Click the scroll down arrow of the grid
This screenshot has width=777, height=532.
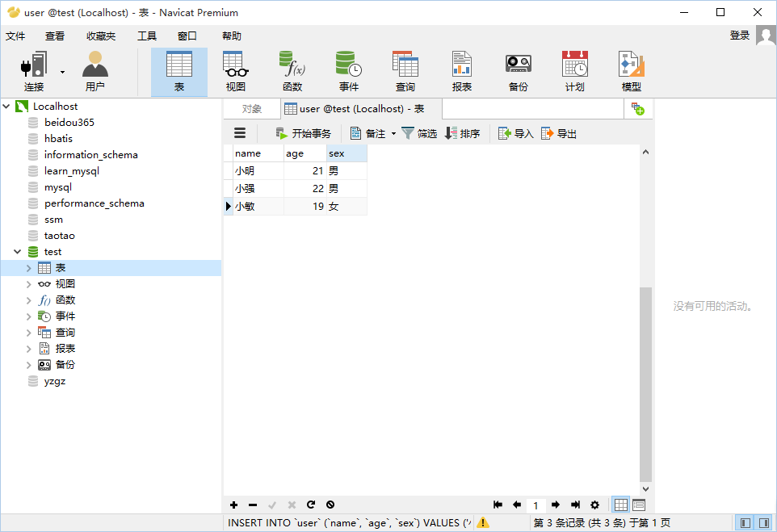coord(645,489)
